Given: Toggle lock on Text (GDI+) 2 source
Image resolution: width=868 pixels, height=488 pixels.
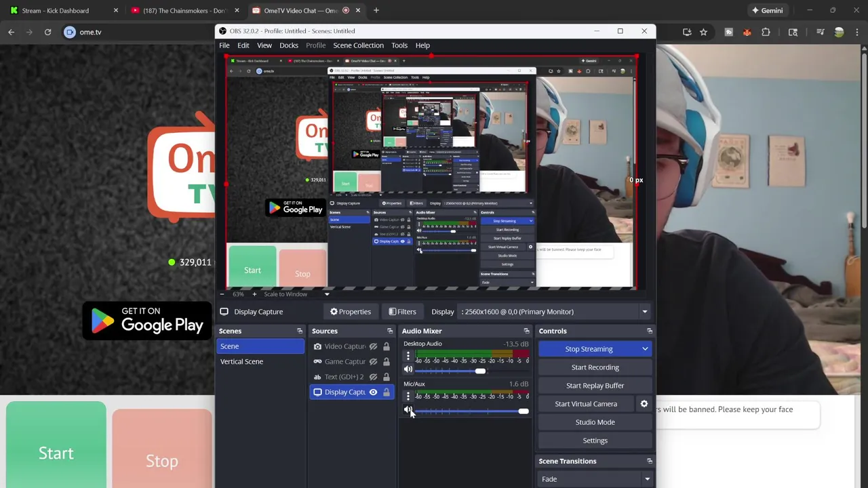Looking at the screenshot, I should 386,377.
